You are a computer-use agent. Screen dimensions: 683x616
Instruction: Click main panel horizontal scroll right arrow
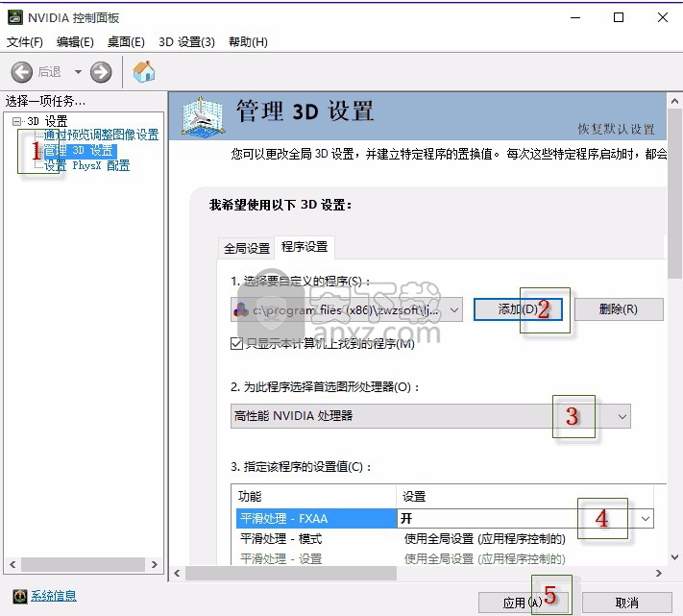pos(659,574)
